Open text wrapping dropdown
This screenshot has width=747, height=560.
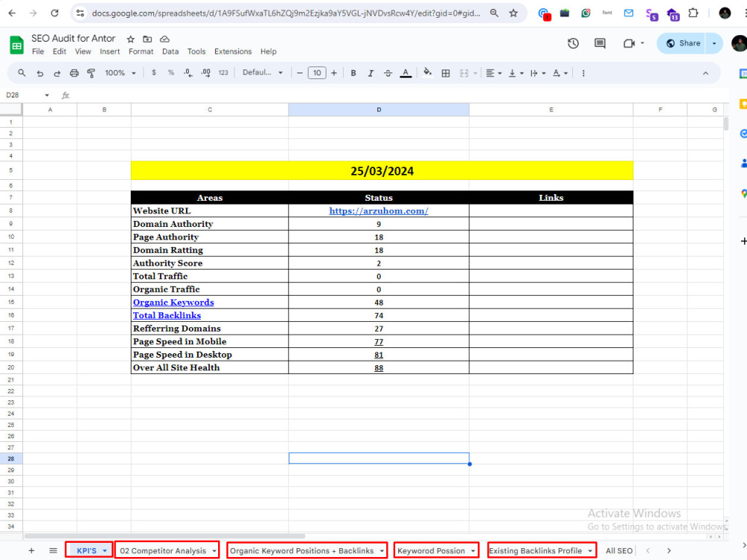[x=538, y=73]
